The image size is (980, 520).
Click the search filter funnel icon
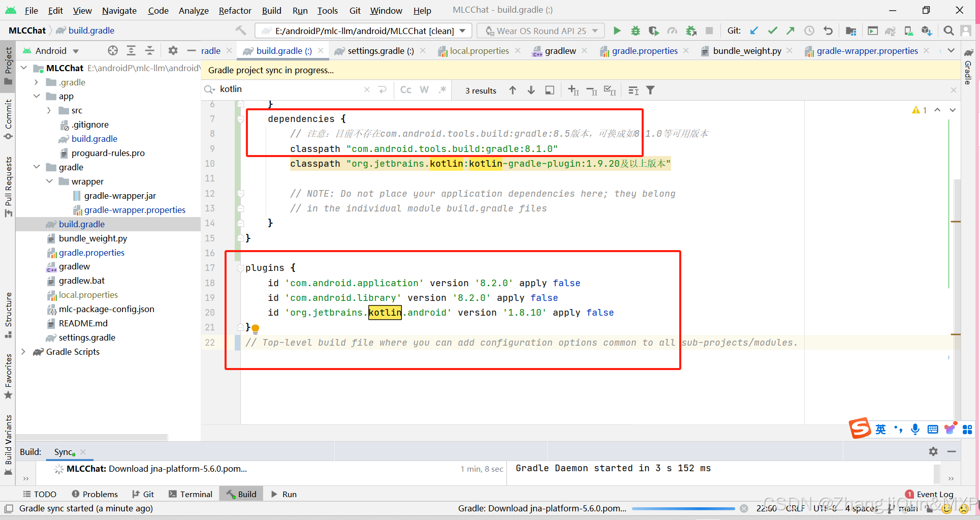click(x=650, y=90)
